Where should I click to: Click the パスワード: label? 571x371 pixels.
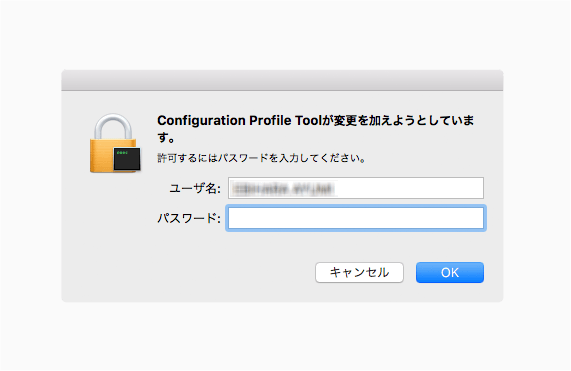click(x=189, y=218)
